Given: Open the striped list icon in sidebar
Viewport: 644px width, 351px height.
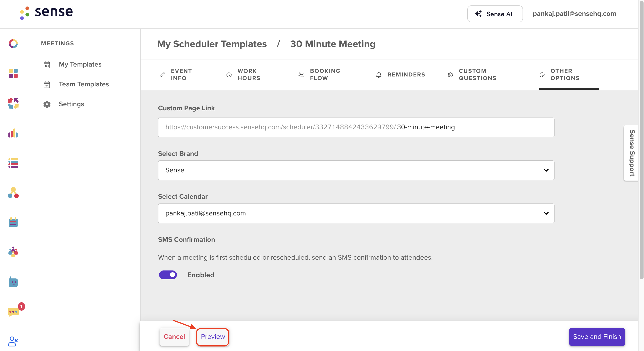Looking at the screenshot, I should point(13,163).
